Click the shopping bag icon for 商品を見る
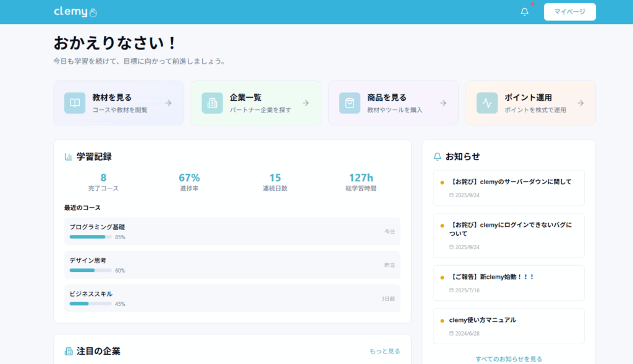Image resolution: width=633 pixels, height=364 pixels. (350, 103)
